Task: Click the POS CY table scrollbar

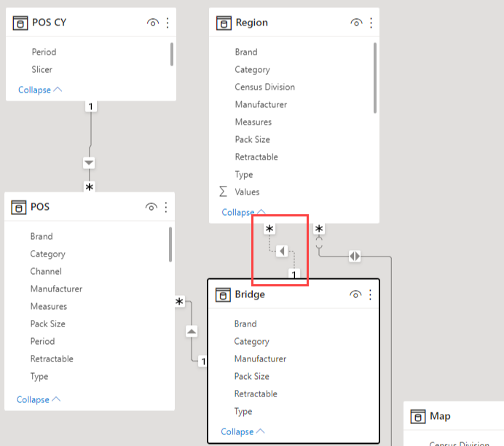Action: click(x=172, y=55)
